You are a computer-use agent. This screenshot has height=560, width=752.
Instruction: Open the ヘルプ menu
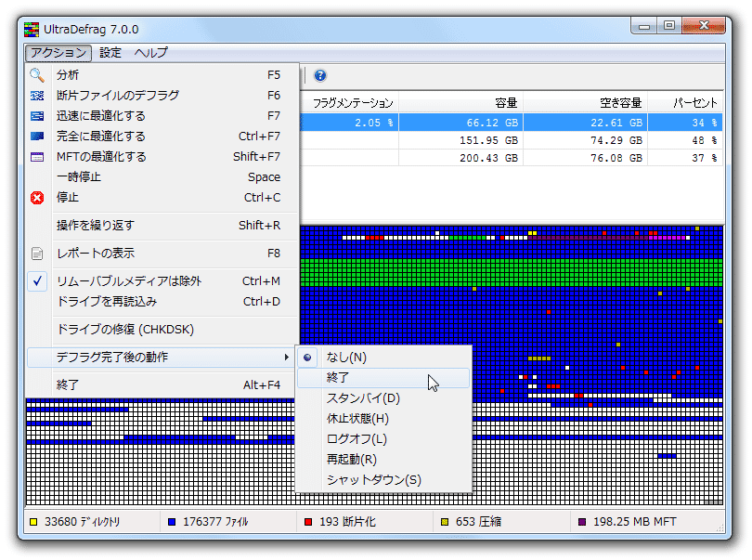pyautogui.click(x=150, y=52)
